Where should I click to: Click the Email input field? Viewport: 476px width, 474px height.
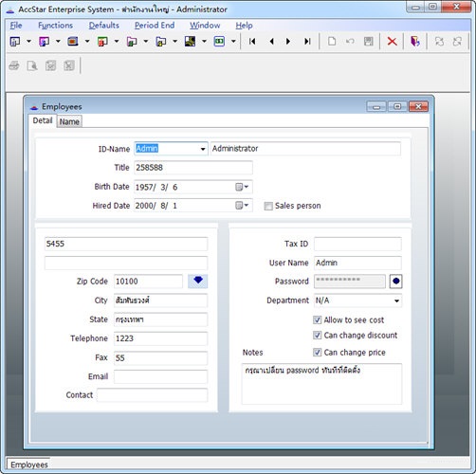(160, 376)
